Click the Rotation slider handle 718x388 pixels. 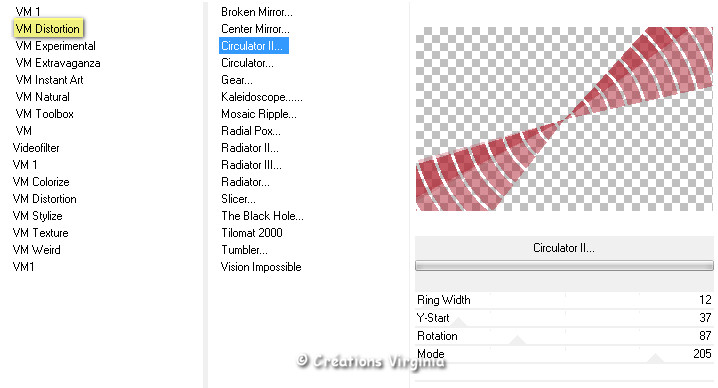pos(517,340)
